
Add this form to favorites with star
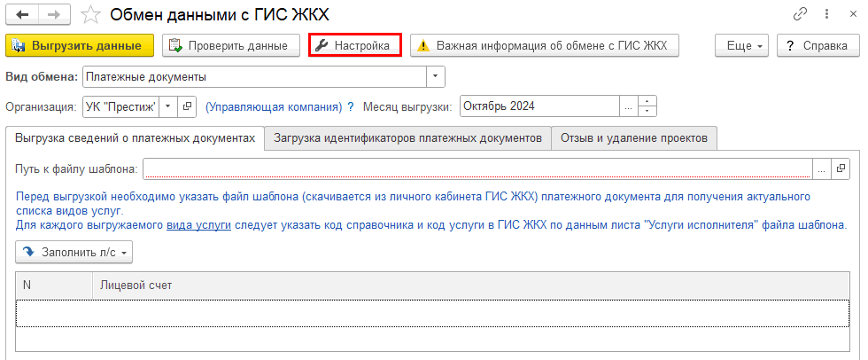pyautogui.click(x=89, y=15)
